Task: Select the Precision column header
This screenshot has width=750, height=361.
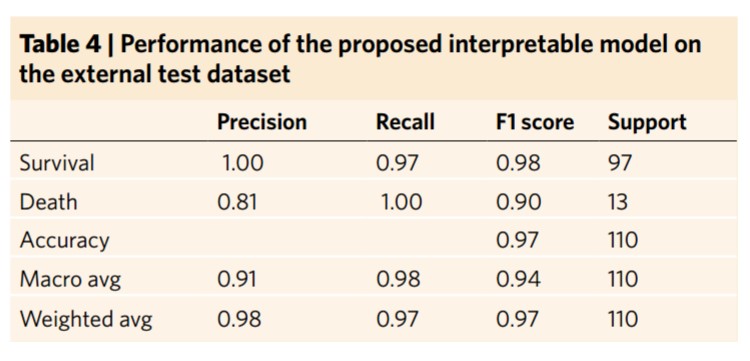Action: tap(262, 122)
